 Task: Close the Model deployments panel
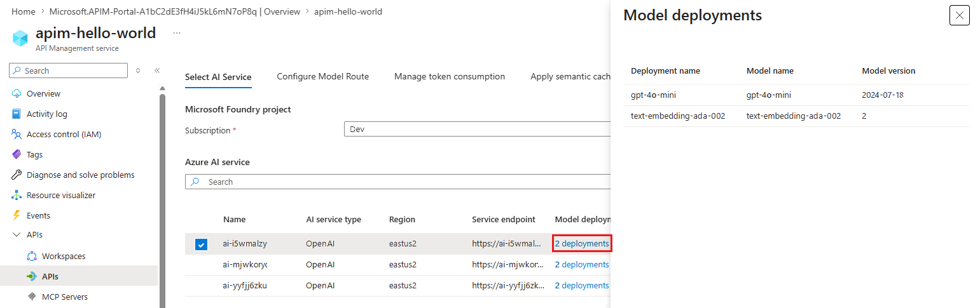coord(959,15)
